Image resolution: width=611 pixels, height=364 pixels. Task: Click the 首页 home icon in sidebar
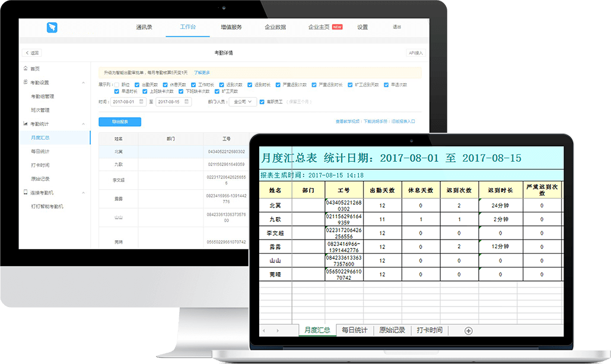point(25,69)
